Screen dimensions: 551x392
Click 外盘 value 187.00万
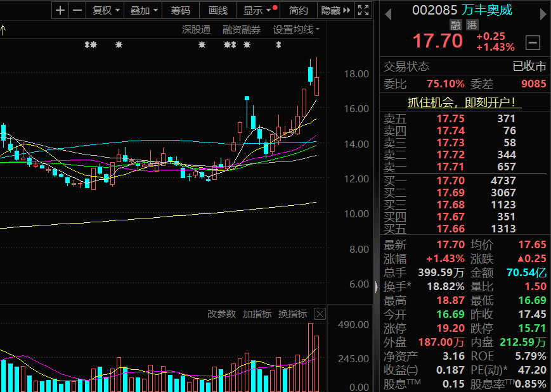[441, 342]
